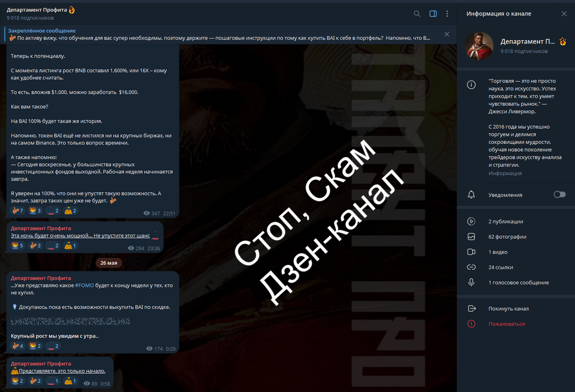
Task: Click the red report warning icon
Action: [x=471, y=324]
